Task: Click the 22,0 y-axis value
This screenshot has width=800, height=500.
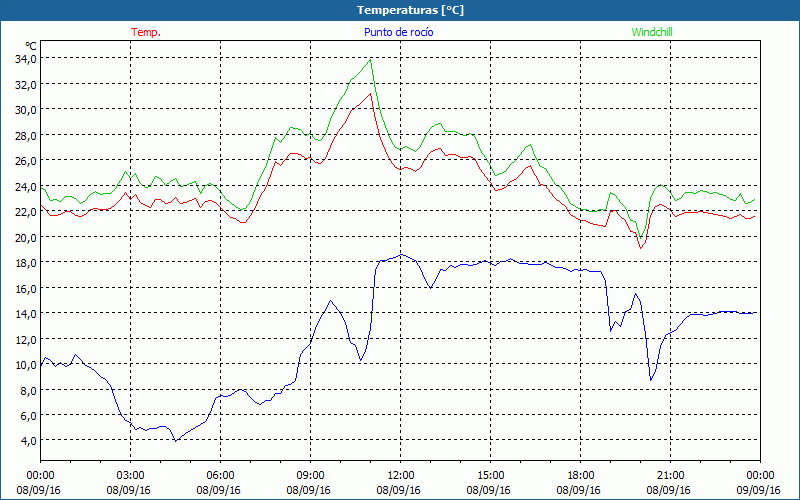Action: tap(26, 211)
